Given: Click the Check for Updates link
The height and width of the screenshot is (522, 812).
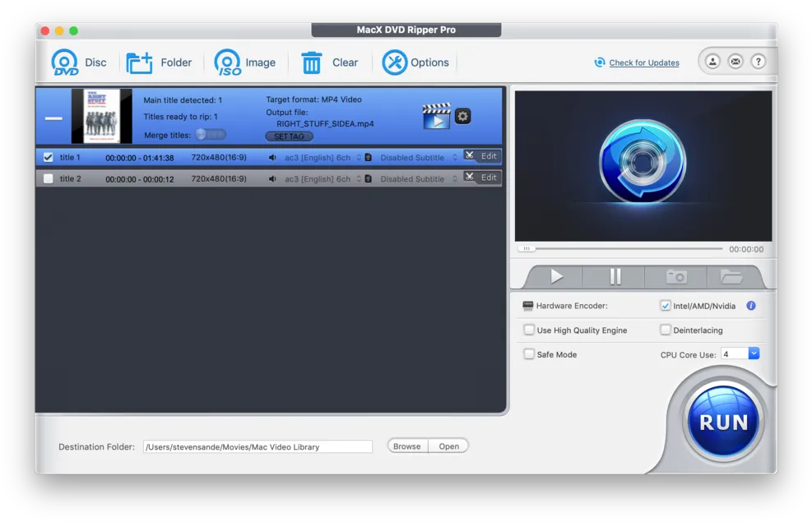Looking at the screenshot, I should (643, 62).
